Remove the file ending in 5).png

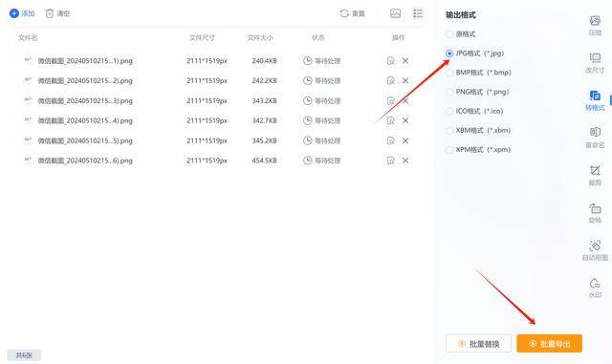pos(405,140)
